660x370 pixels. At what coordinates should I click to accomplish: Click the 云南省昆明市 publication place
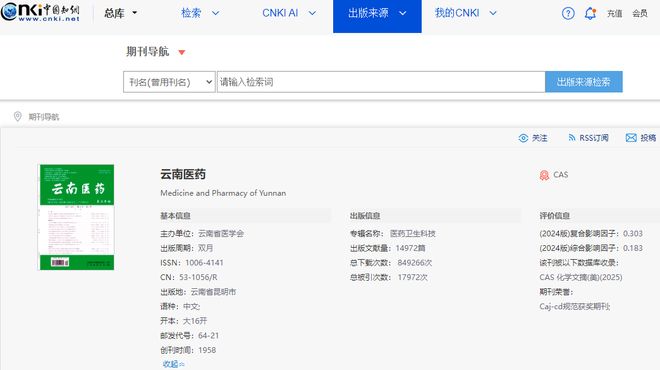pyautogui.click(x=213, y=292)
